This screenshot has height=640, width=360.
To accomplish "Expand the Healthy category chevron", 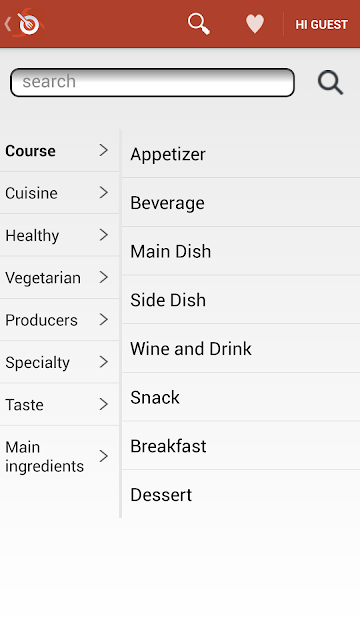I will pos(104,235).
